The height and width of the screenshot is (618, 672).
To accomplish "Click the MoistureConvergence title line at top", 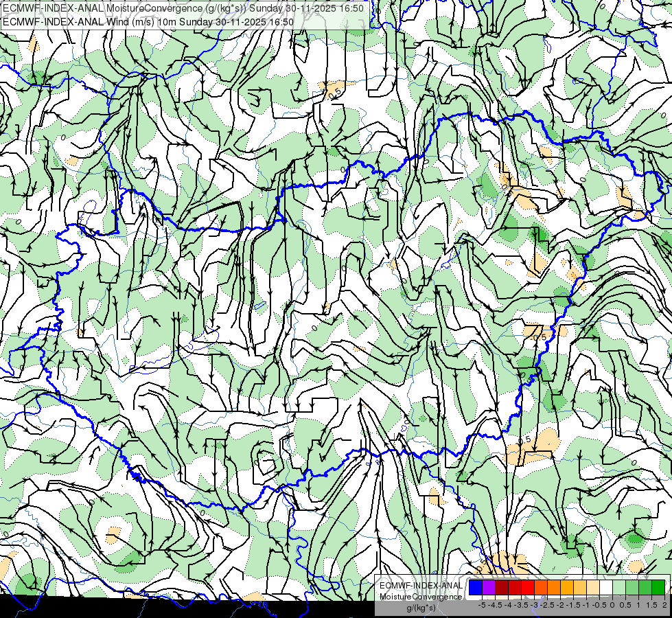I will point(183,8).
